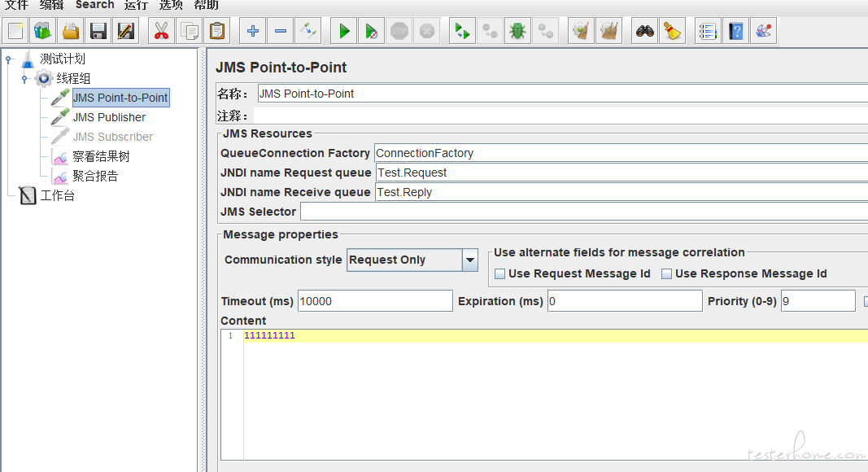Click the Cut scissors icon
Viewport: 868px width, 472px height.
(161, 32)
